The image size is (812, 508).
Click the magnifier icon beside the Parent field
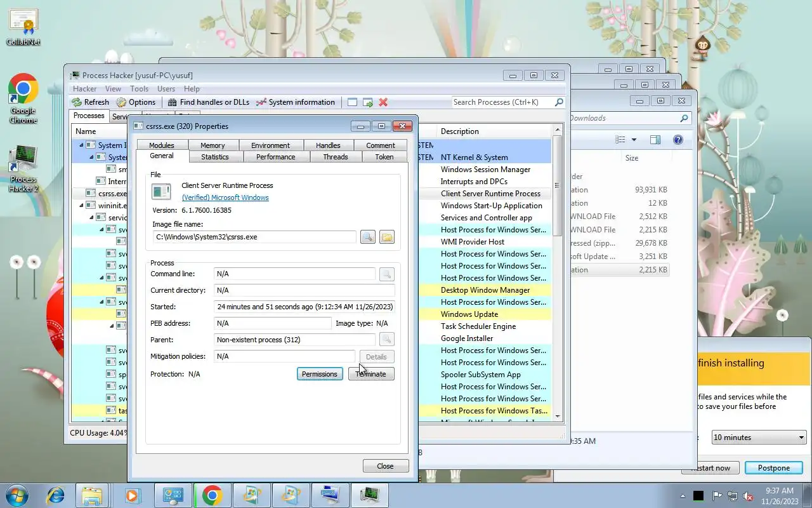pos(386,340)
